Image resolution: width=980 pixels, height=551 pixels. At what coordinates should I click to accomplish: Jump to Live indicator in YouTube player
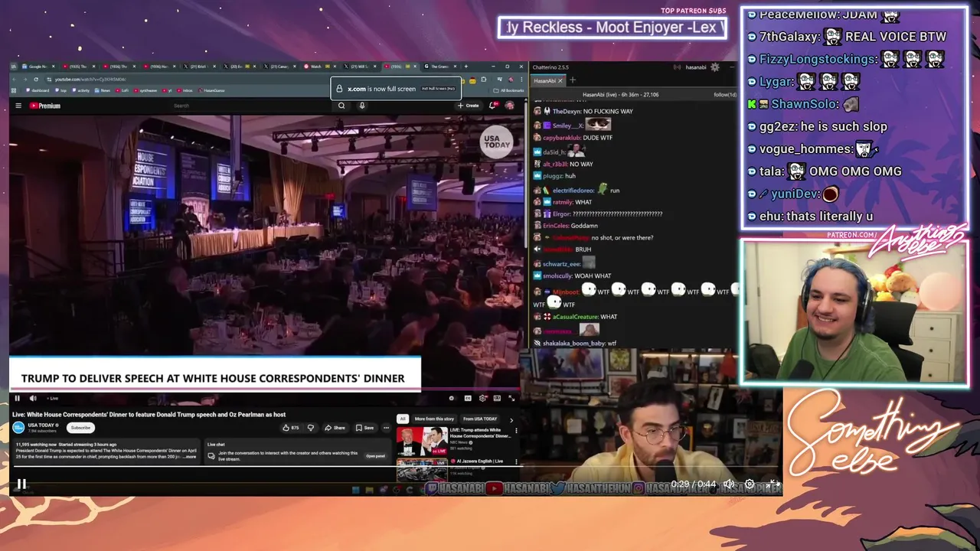click(52, 398)
